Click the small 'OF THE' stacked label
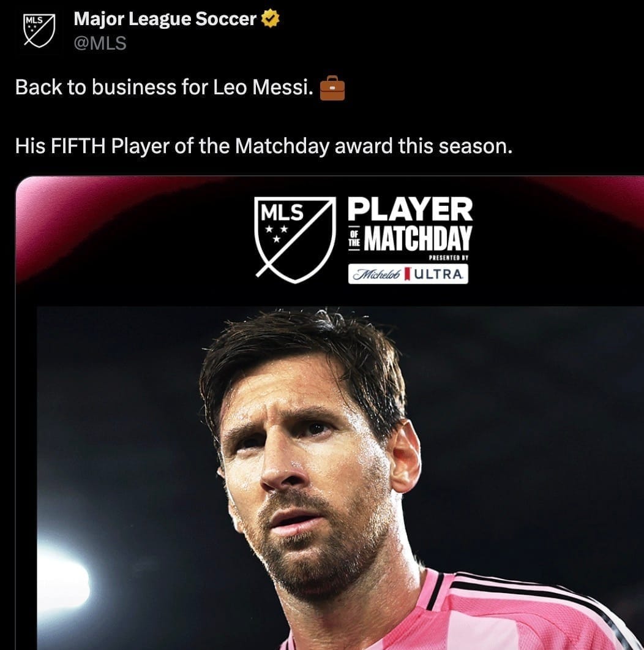 (x=354, y=240)
